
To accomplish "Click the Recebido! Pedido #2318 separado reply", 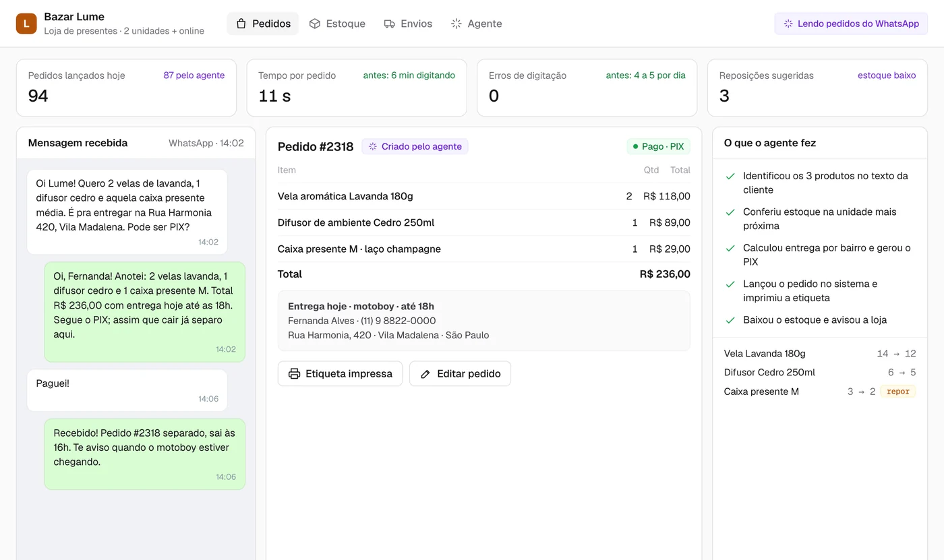I will (144, 454).
